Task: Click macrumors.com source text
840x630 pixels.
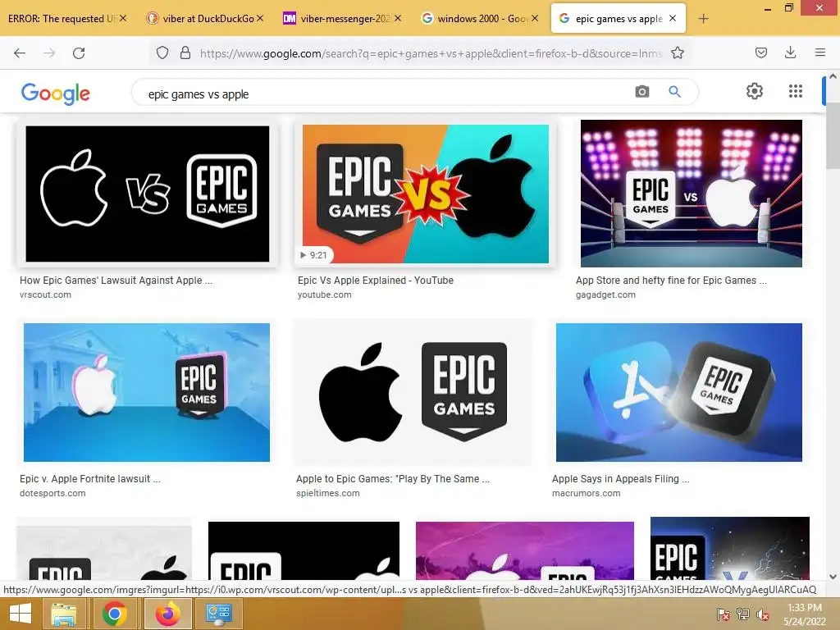Action: pyautogui.click(x=586, y=493)
